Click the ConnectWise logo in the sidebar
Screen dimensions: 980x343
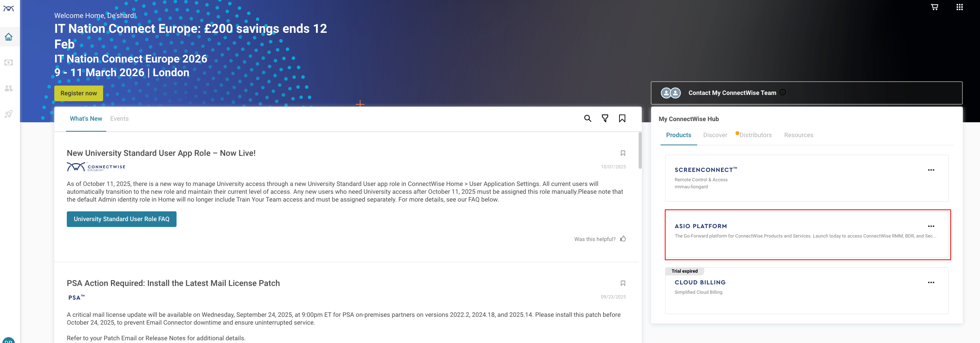tap(9, 9)
